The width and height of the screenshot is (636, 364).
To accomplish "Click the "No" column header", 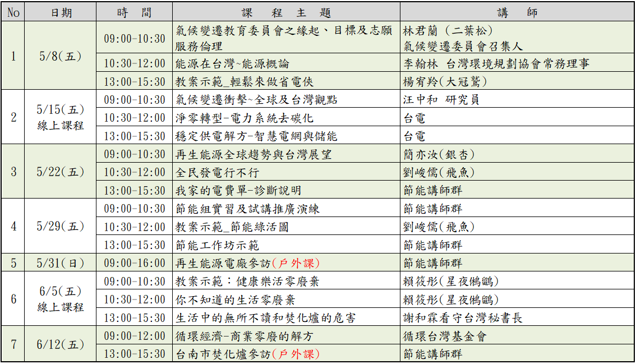I will (x=13, y=13).
